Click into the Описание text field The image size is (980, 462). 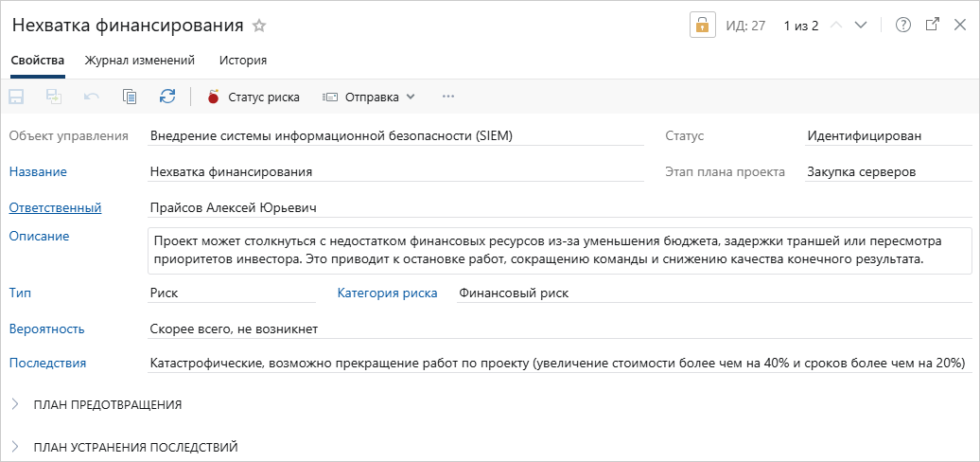[558, 250]
